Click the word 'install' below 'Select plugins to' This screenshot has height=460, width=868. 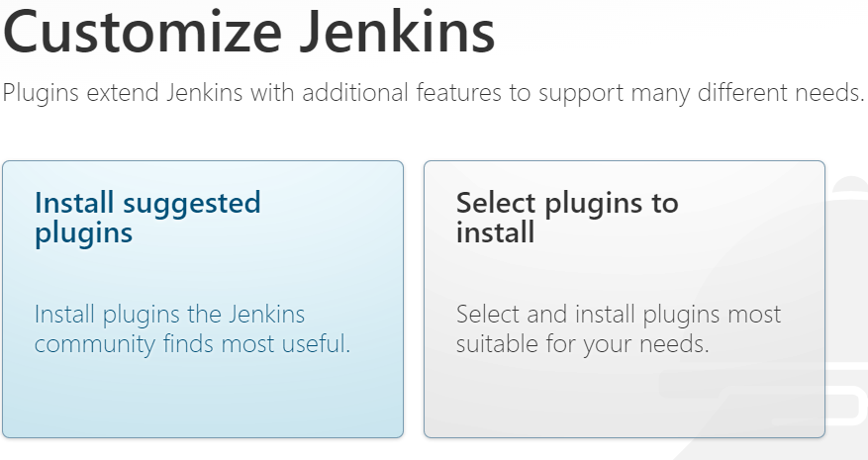pyautogui.click(x=495, y=233)
